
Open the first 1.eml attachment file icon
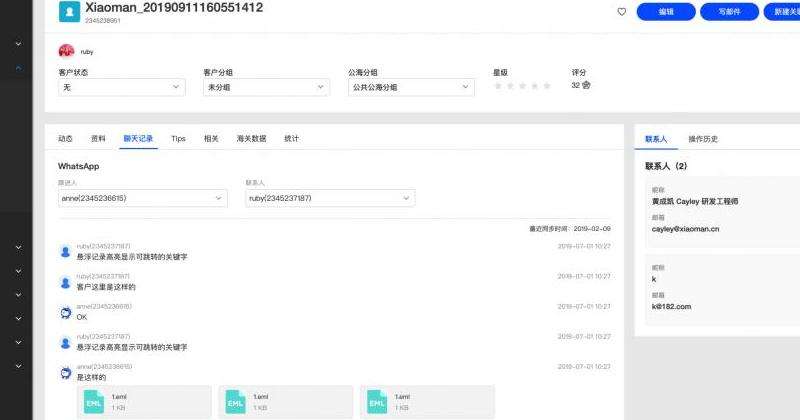[x=94, y=402]
